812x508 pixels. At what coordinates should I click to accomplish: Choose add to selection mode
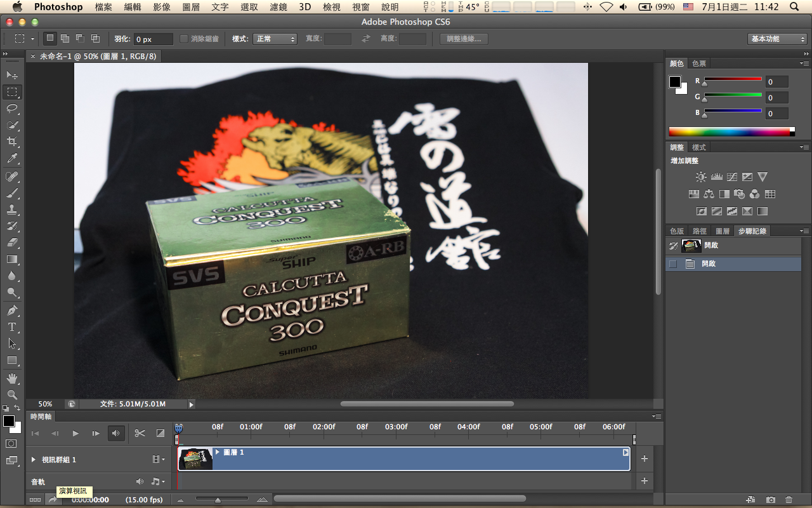click(65, 39)
